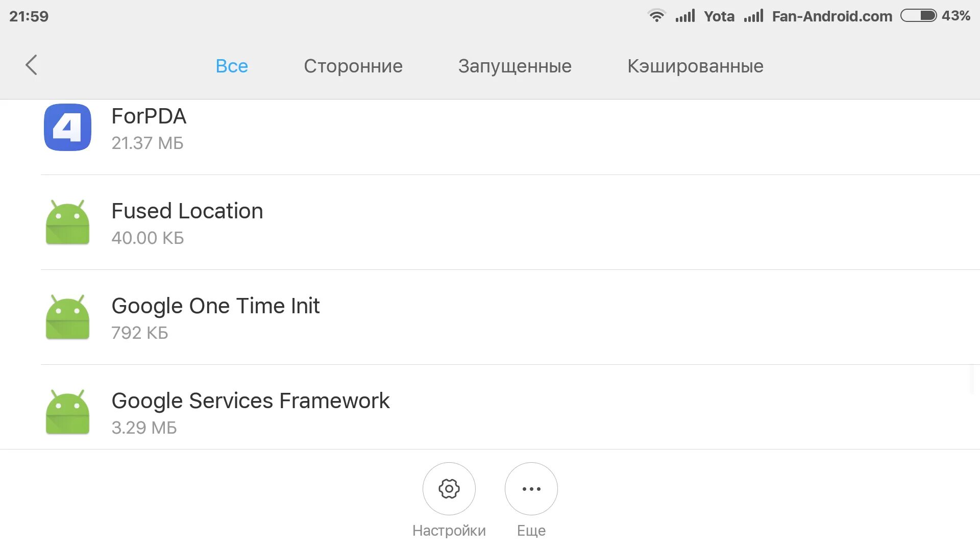The width and height of the screenshot is (980, 551).
Task: Open the Настройки gear icon
Action: 449,489
